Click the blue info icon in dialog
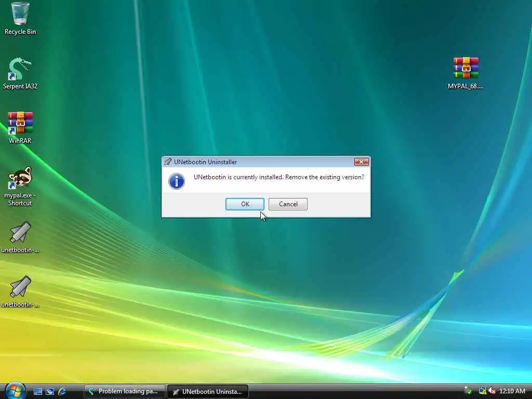 pos(177,181)
